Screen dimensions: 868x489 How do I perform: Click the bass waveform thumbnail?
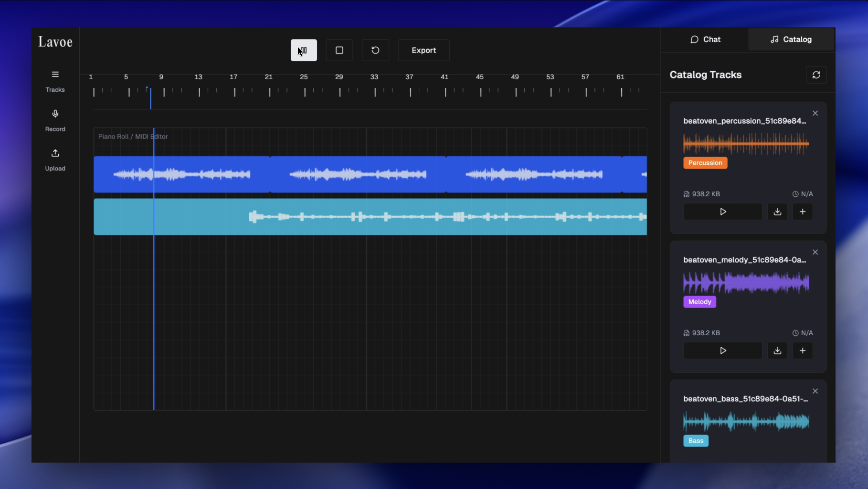[x=746, y=421]
